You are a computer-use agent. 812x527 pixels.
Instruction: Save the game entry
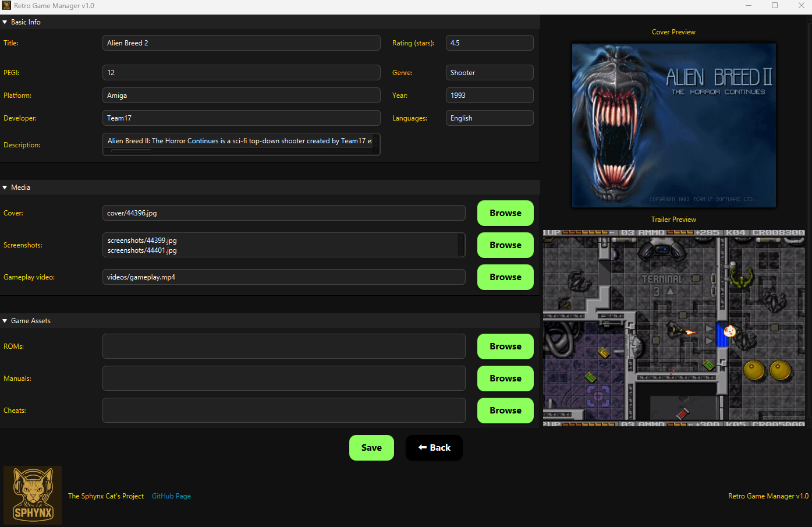pyautogui.click(x=371, y=448)
